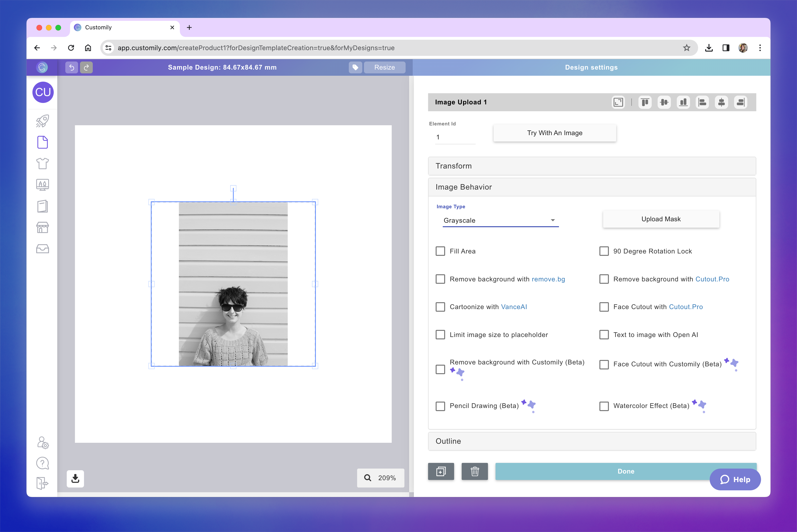Open the Mockups panel from the left sidebar
This screenshot has height=532, width=797.
(x=42, y=185)
